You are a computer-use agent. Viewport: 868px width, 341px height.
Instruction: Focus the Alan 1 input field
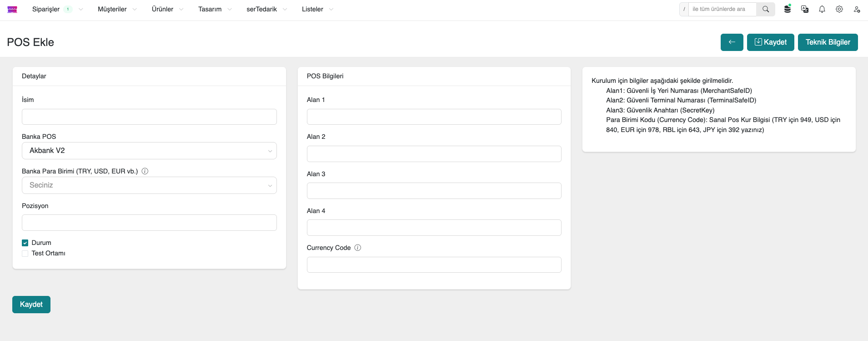point(434,117)
